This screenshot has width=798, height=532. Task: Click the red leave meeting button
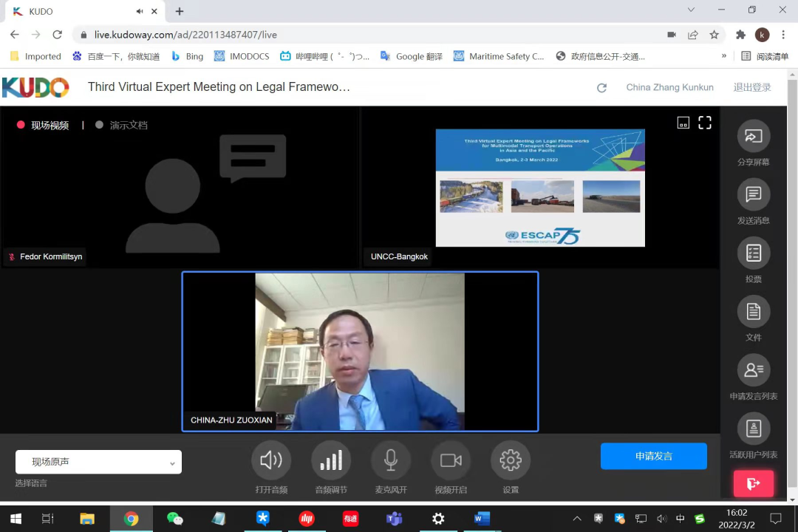click(x=753, y=484)
